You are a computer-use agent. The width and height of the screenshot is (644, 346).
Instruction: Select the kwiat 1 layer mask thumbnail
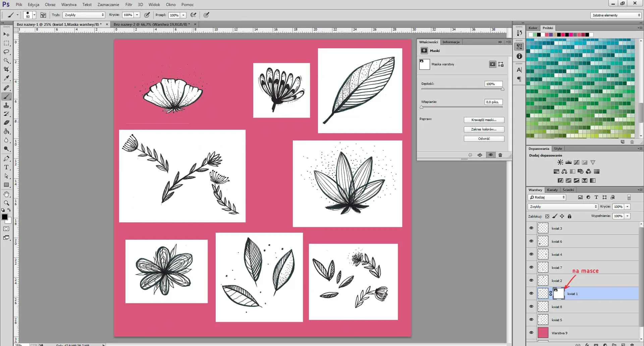click(x=558, y=293)
